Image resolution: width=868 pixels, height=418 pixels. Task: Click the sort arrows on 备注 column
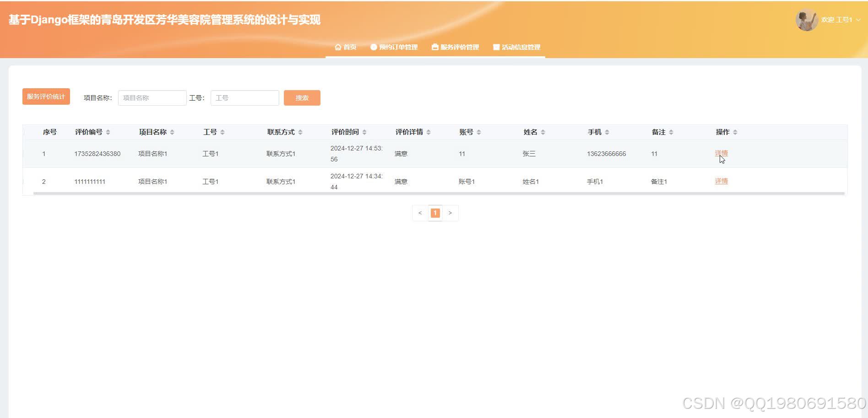click(671, 132)
